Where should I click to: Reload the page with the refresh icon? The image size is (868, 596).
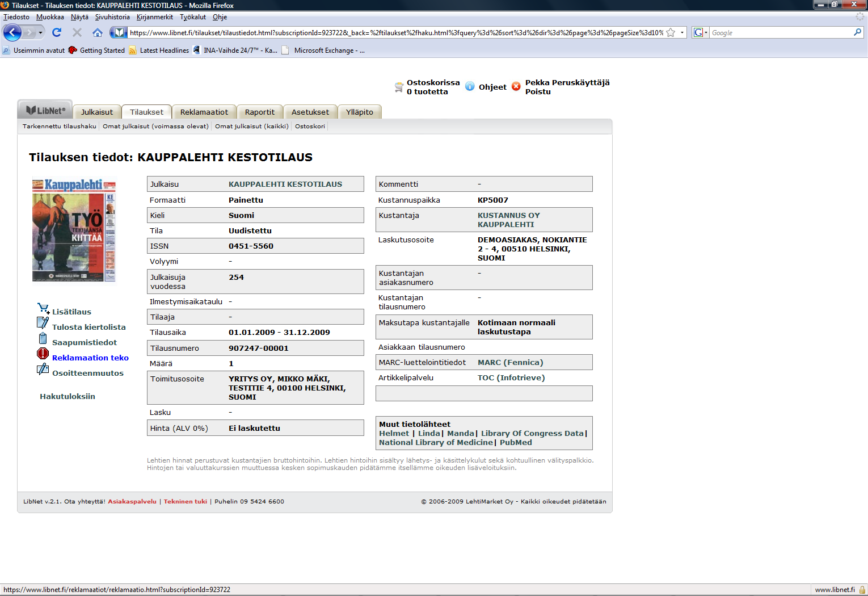tap(57, 32)
